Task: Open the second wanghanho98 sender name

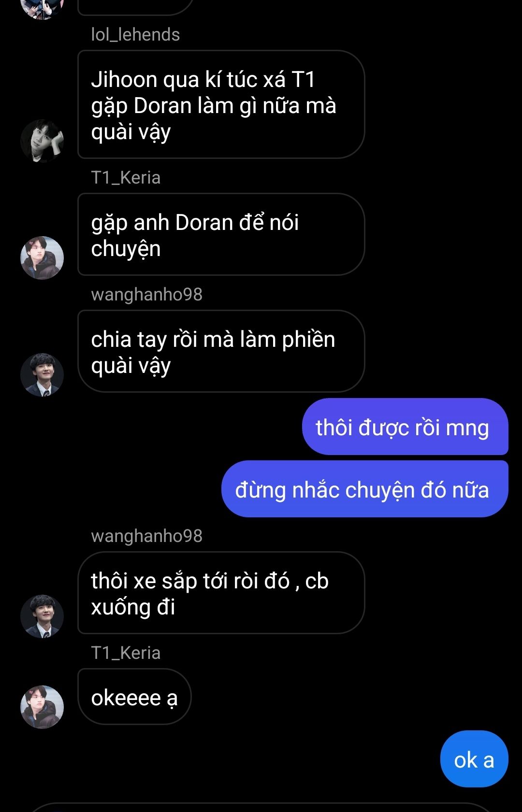Action: pyautogui.click(x=146, y=536)
